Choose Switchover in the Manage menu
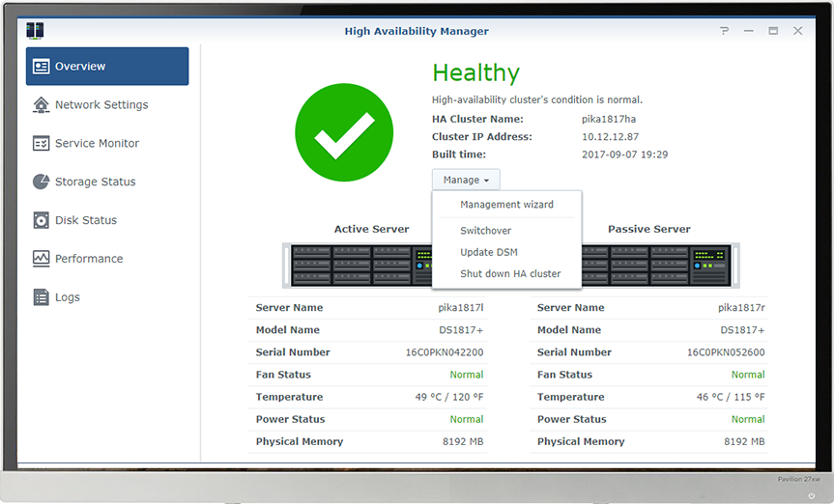 pos(485,231)
